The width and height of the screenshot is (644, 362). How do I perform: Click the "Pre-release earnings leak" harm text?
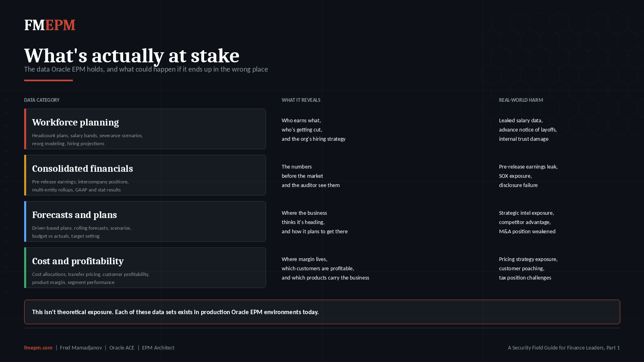[528, 167]
